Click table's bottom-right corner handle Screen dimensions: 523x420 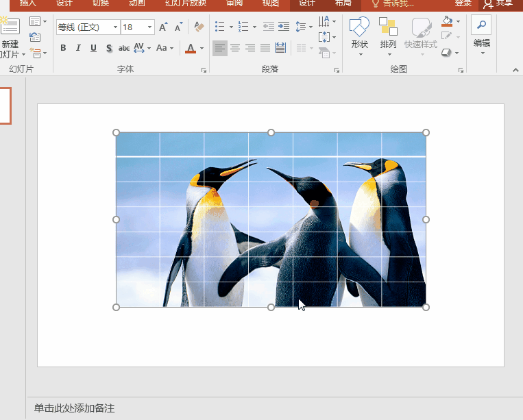coord(426,308)
